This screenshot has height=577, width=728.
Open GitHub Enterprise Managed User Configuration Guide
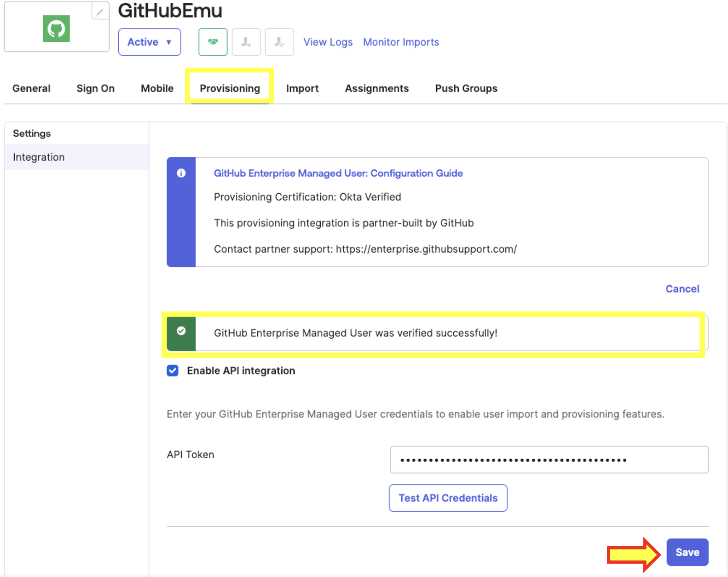click(338, 173)
